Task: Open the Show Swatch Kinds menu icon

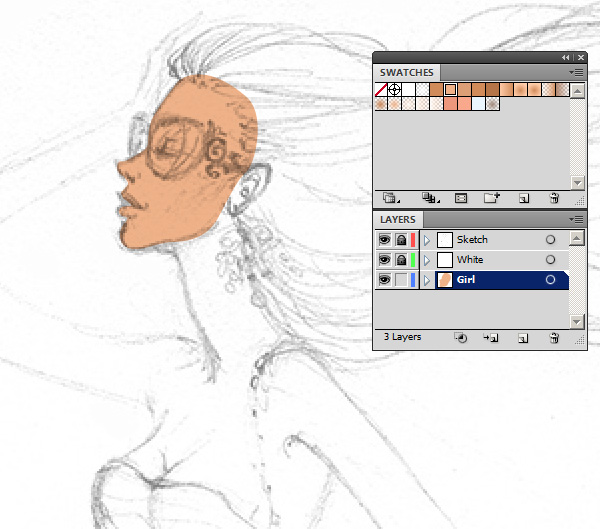Action: pyautogui.click(x=430, y=198)
